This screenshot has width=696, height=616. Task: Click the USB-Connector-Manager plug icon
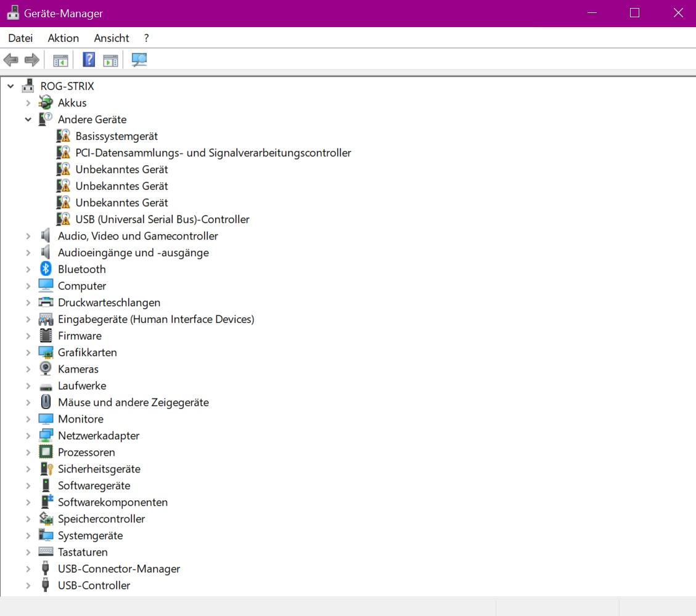45,568
